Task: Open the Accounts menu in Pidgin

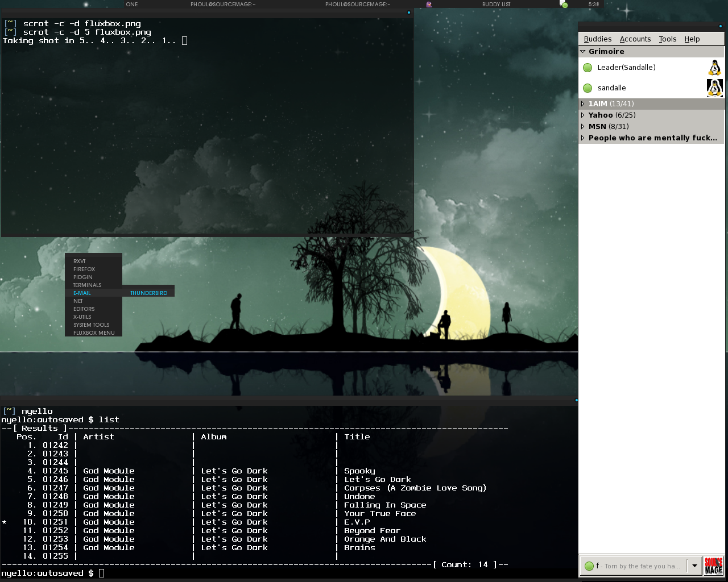Action: pyautogui.click(x=635, y=39)
